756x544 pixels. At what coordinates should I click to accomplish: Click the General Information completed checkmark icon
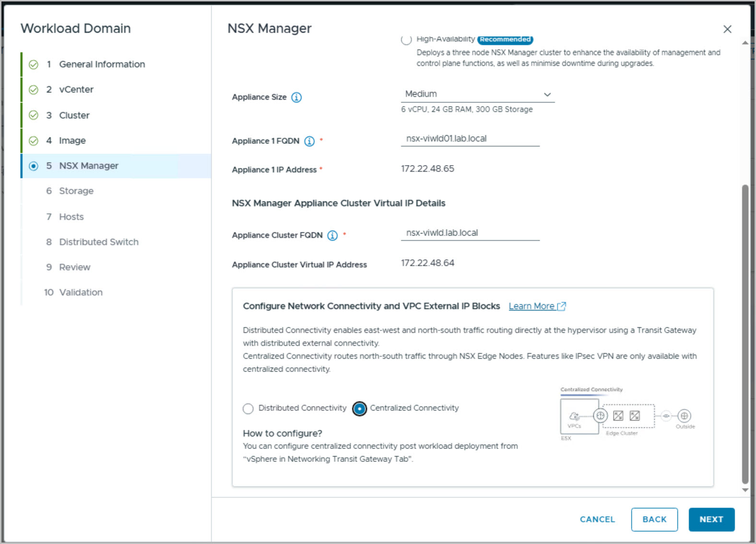tap(34, 65)
